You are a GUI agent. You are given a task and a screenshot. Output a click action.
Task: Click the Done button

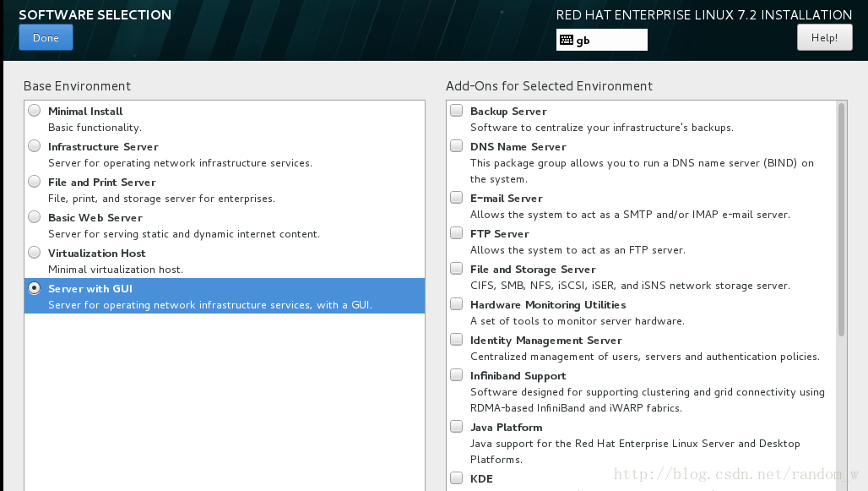46,38
